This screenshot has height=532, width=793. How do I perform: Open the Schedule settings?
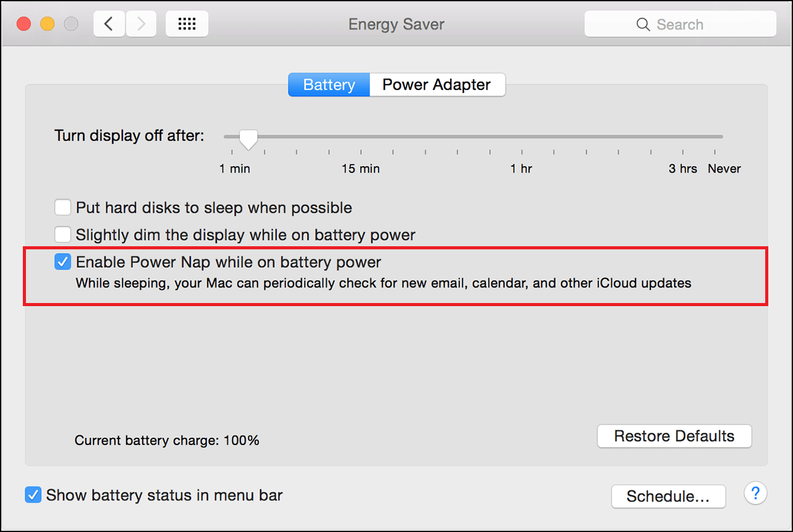pyautogui.click(x=668, y=496)
